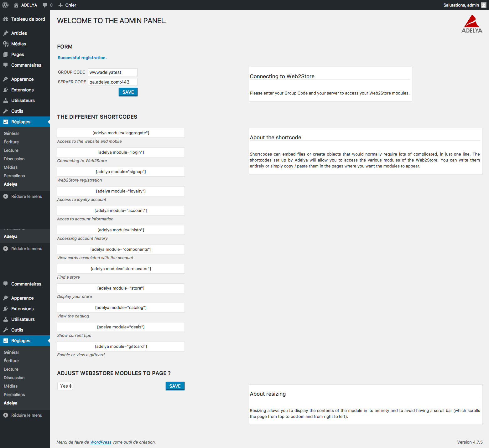The width and height of the screenshot is (489, 448).
Task: Click the 'Version 4.7.5' footer text
Action: [x=470, y=442]
